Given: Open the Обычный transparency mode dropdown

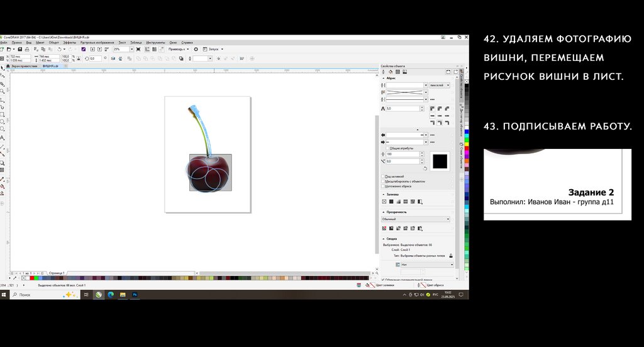Looking at the screenshot, I should [416, 219].
